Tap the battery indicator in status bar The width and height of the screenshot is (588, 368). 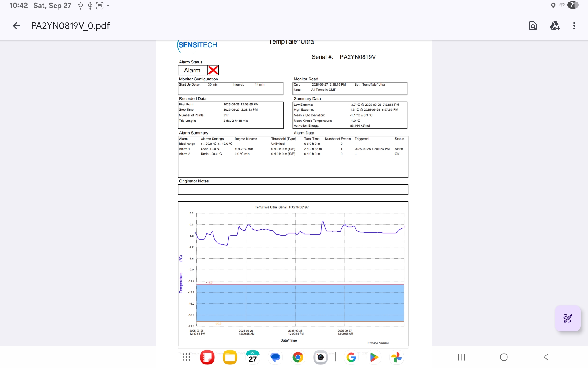(573, 5)
